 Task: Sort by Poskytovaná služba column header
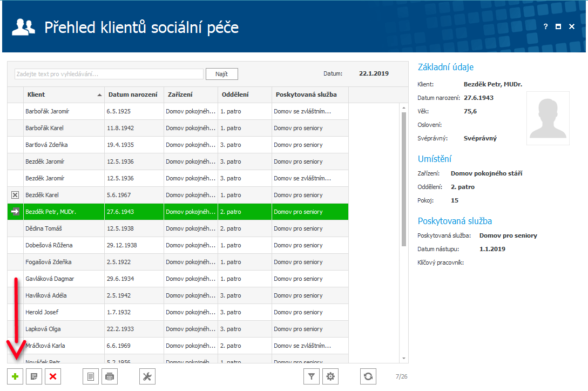click(310, 95)
